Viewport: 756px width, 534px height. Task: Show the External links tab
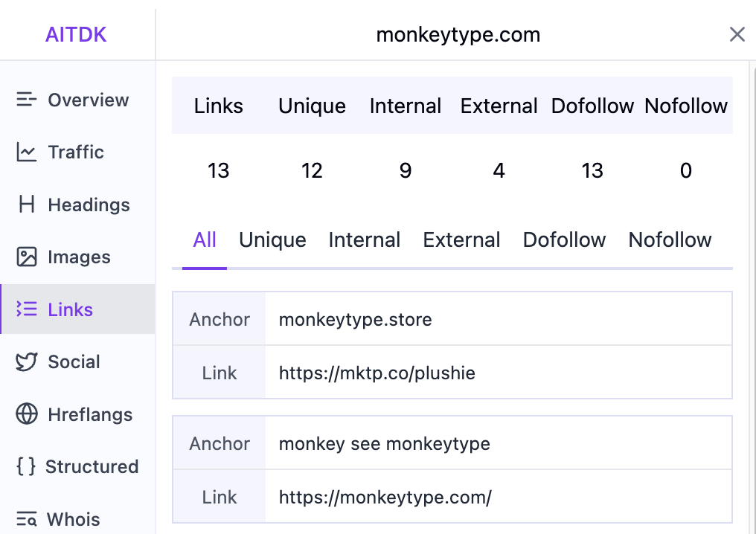tap(461, 239)
